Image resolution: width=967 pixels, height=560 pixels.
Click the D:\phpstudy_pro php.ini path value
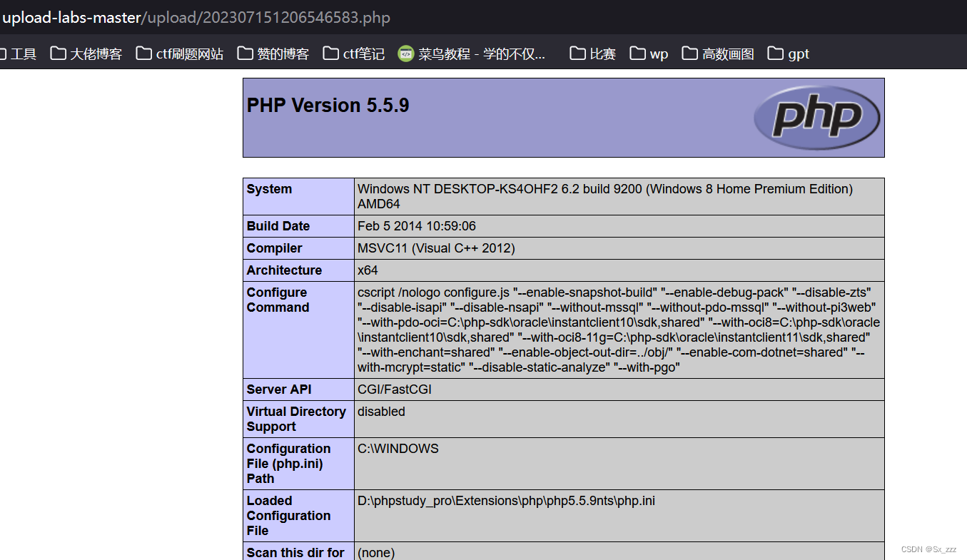506,501
